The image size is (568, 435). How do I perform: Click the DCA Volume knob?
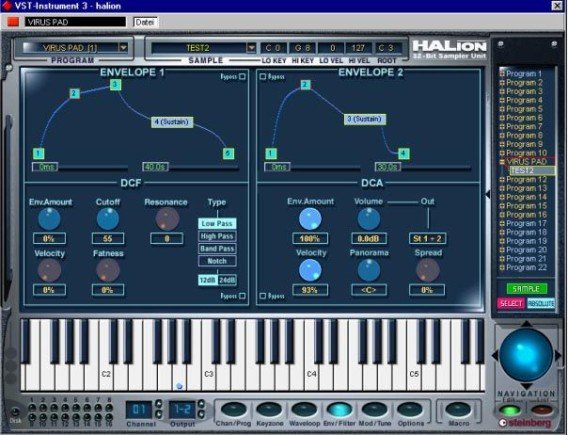point(369,219)
